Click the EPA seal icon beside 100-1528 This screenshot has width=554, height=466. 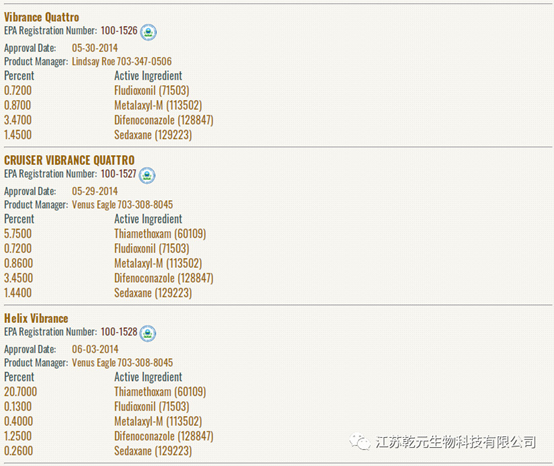click(x=148, y=333)
